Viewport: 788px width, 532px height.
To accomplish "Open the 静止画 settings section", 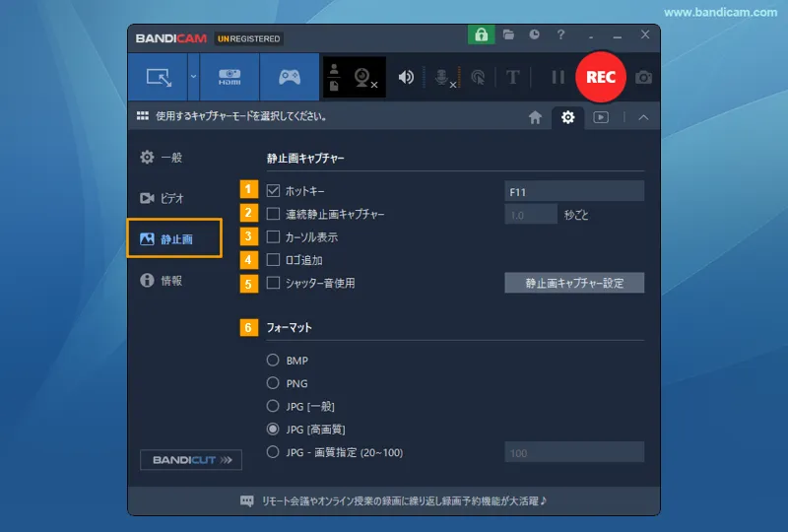I will coord(174,238).
